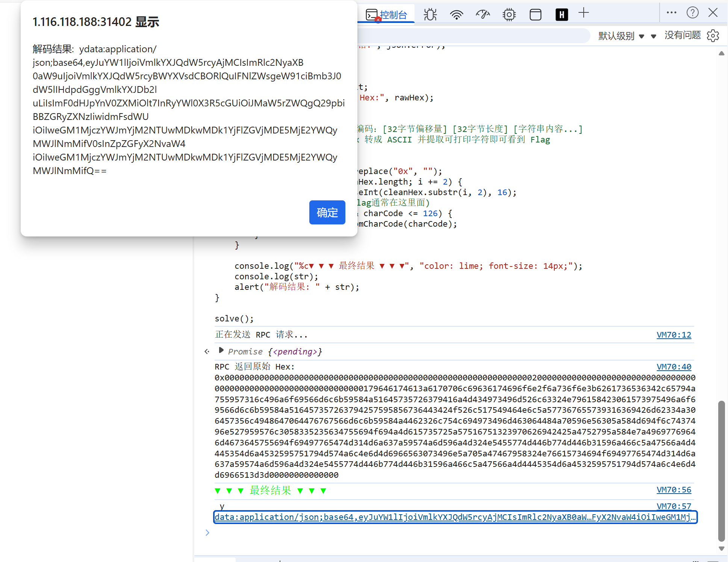
Task: Open the Performance gauge icon tab
Action: pyautogui.click(x=483, y=15)
